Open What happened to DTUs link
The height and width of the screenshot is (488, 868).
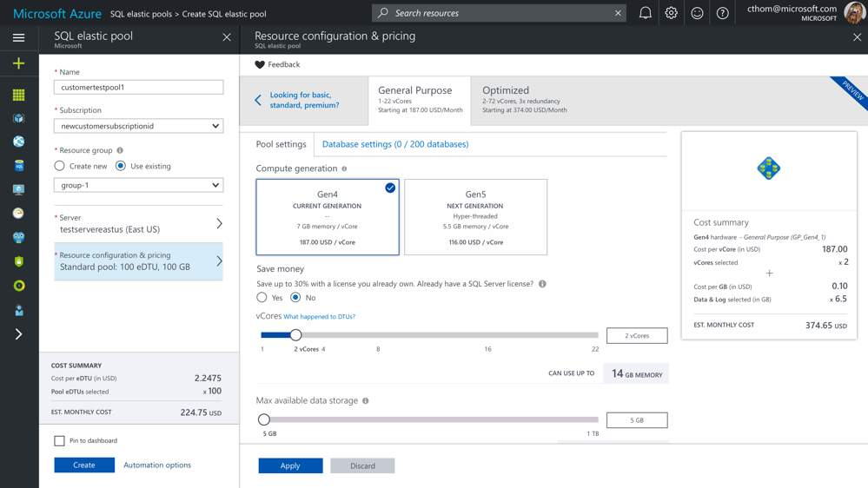point(320,316)
